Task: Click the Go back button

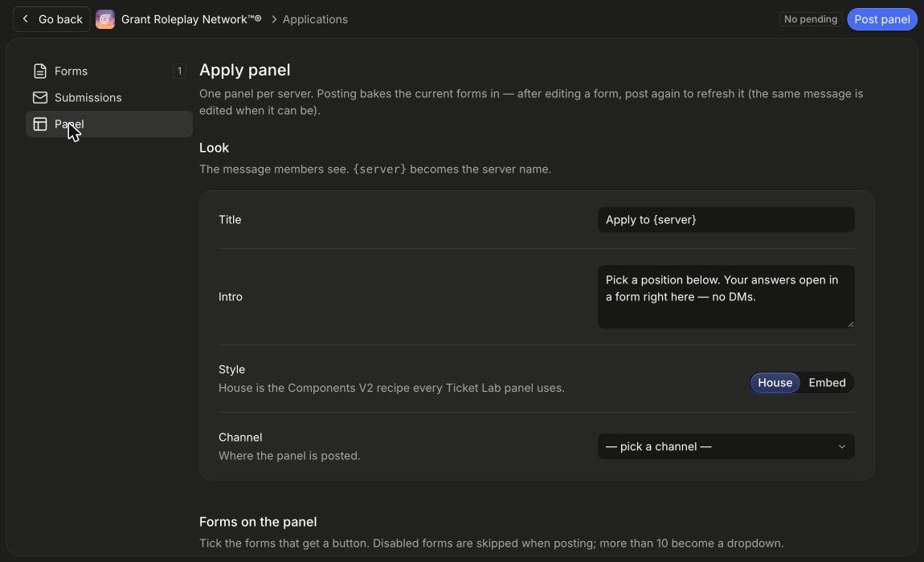Action: [52, 19]
